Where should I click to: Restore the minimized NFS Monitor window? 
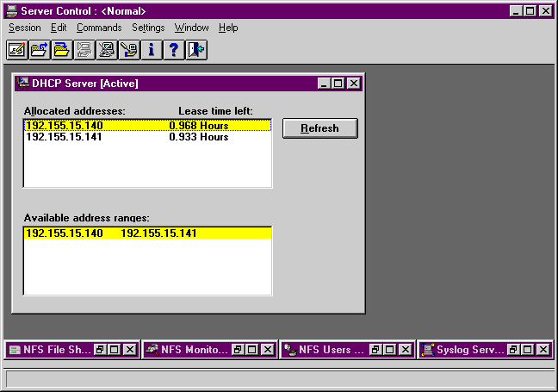pos(238,350)
